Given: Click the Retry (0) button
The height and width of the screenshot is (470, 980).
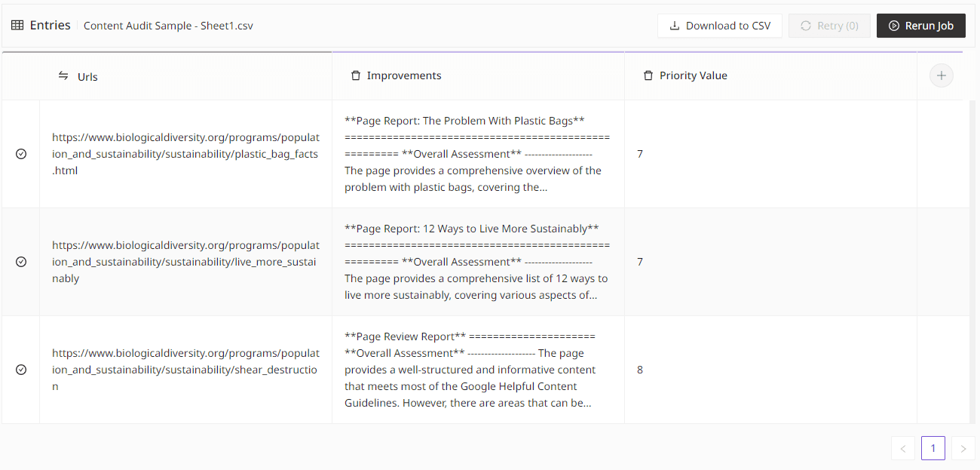Looking at the screenshot, I should (x=829, y=26).
